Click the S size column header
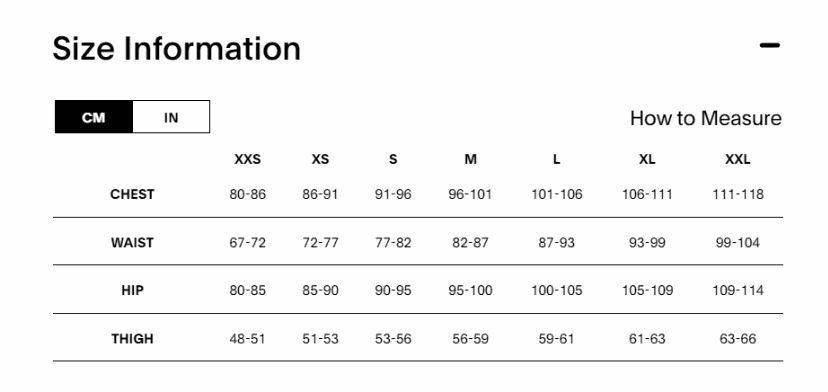 click(393, 159)
